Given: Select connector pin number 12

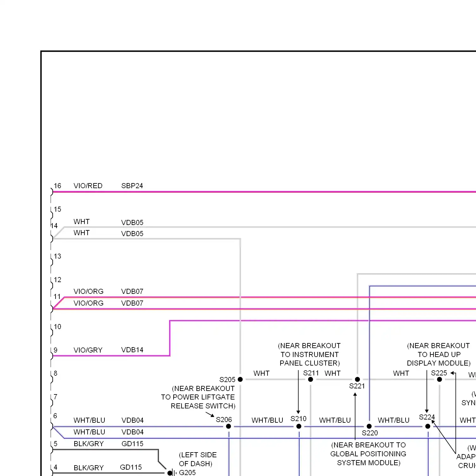Looking at the screenshot, I should [57, 280].
